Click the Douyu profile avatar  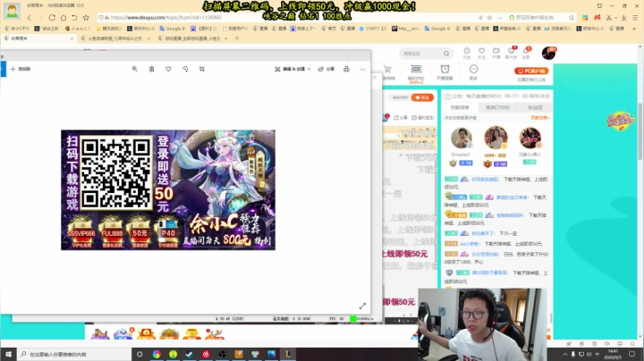point(548,53)
